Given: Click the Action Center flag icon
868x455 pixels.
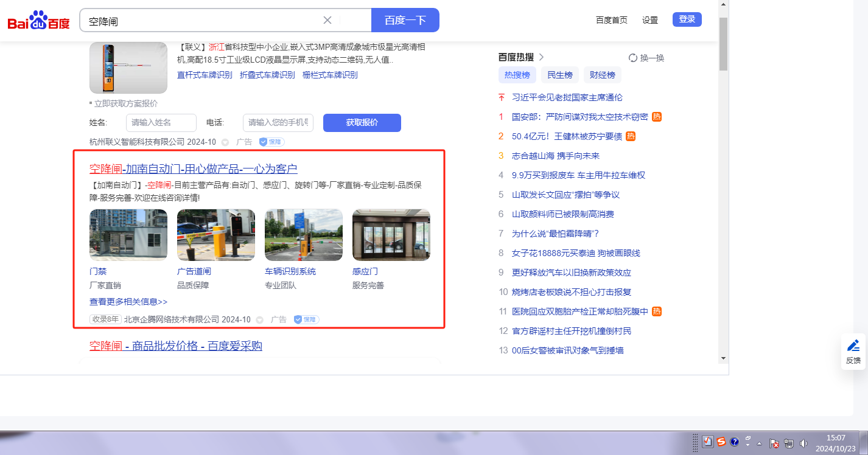Looking at the screenshot, I should coord(774,443).
